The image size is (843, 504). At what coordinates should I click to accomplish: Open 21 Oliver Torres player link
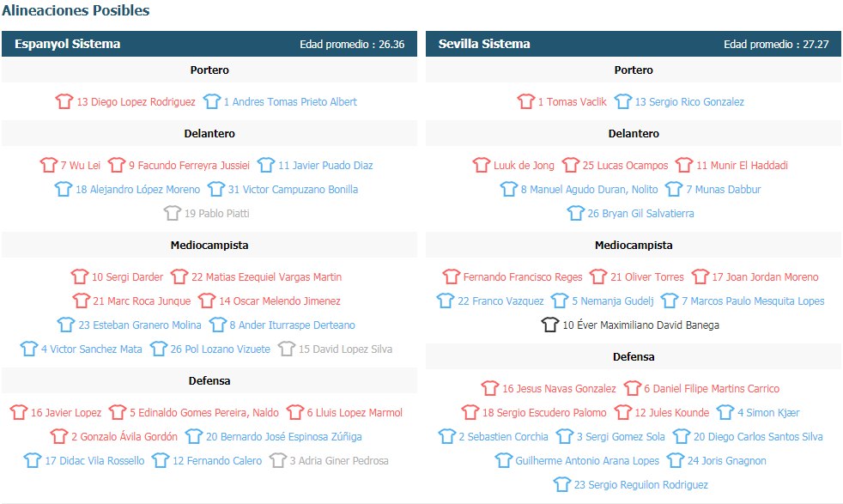coord(647,277)
